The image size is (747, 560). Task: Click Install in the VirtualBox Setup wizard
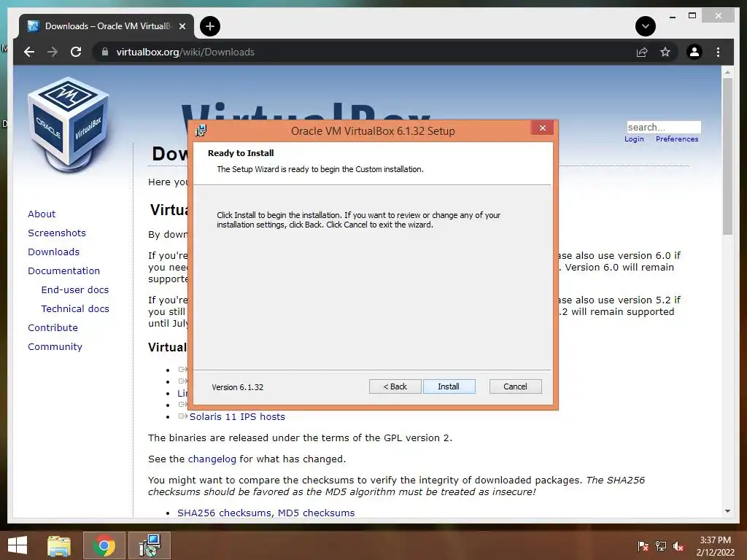[x=449, y=386]
